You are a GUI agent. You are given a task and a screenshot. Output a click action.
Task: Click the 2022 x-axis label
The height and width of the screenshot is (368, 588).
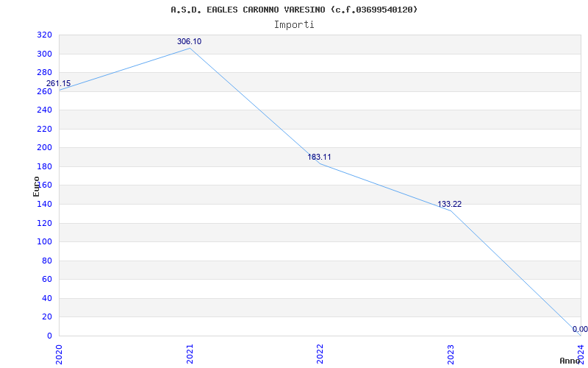click(320, 354)
